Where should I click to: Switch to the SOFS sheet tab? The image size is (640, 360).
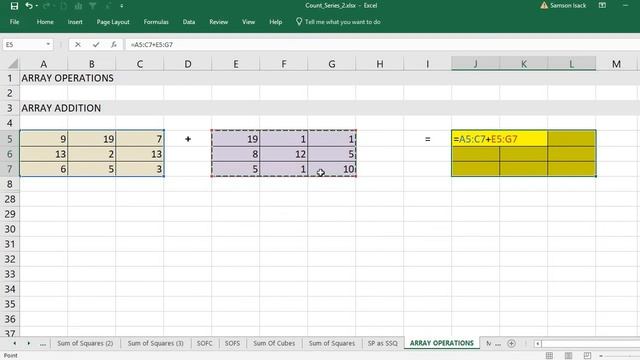click(x=232, y=343)
